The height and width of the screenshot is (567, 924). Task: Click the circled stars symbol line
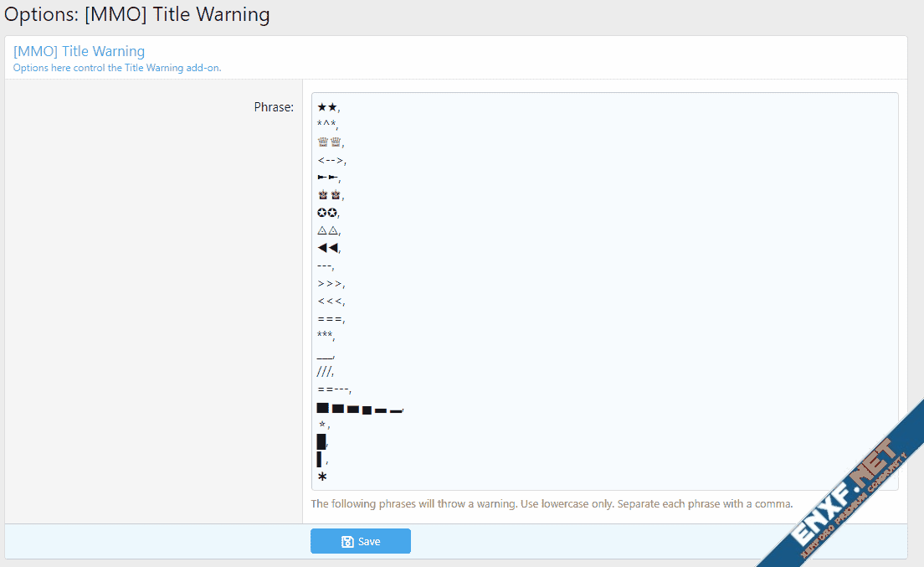(327, 213)
